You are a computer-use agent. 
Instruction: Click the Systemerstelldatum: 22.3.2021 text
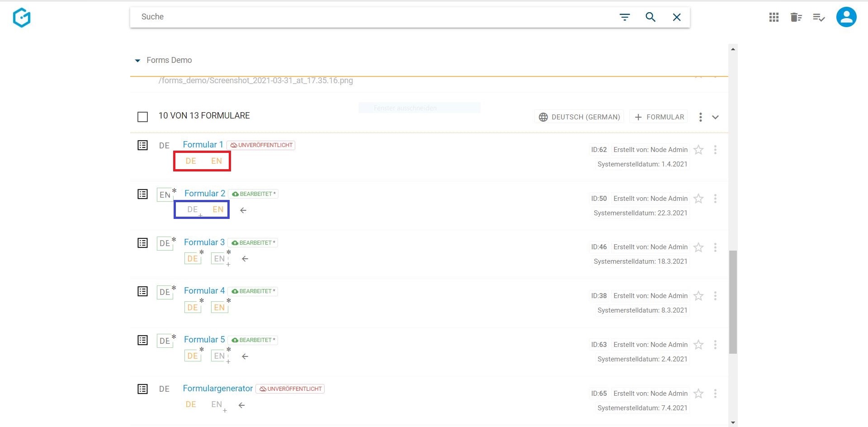(x=641, y=213)
